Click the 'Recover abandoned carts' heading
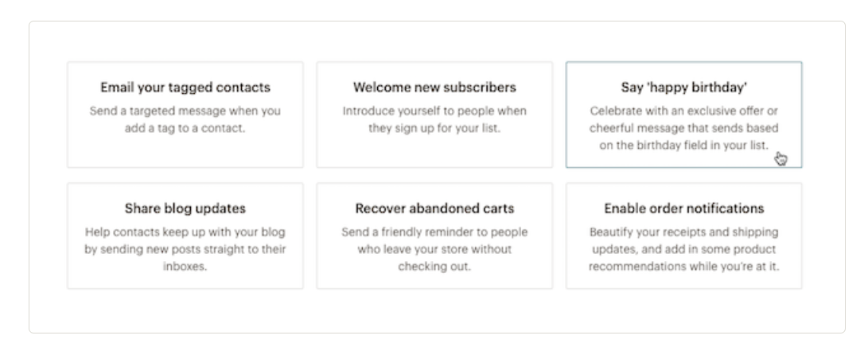This screenshot has height=351, width=868. [x=434, y=209]
